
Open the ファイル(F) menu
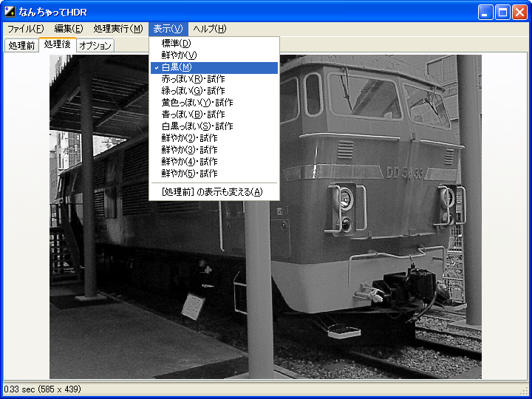tap(26, 29)
